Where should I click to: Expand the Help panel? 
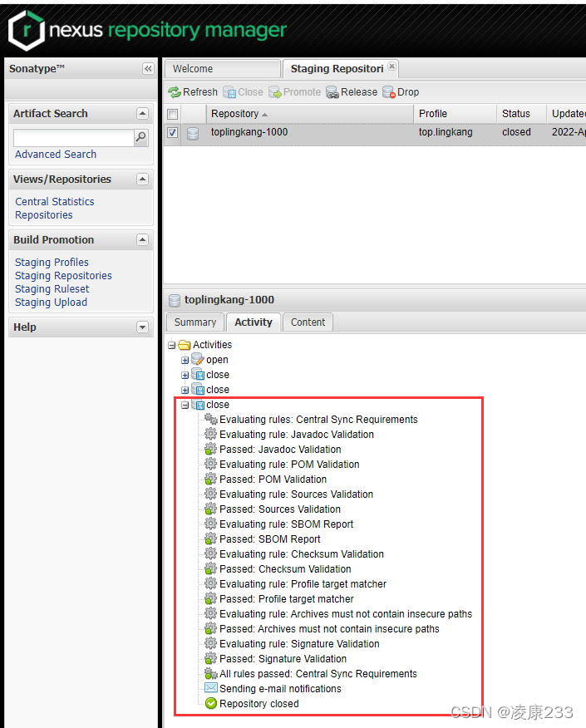143,327
